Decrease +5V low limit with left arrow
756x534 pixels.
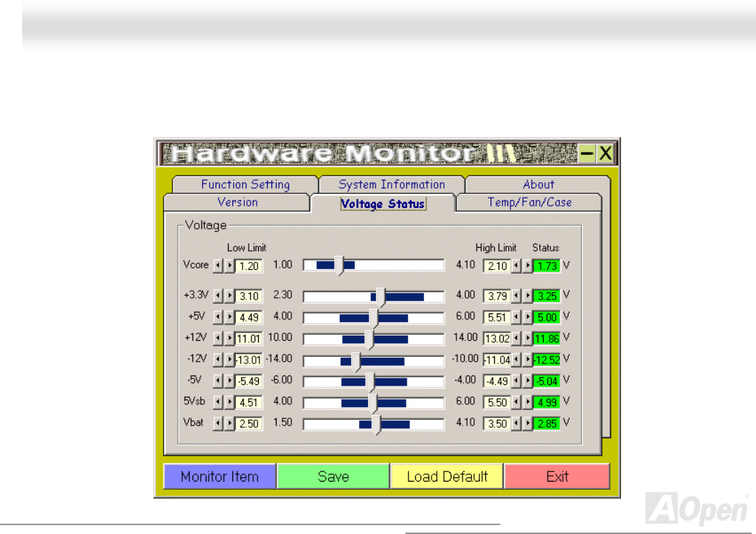point(218,317)
